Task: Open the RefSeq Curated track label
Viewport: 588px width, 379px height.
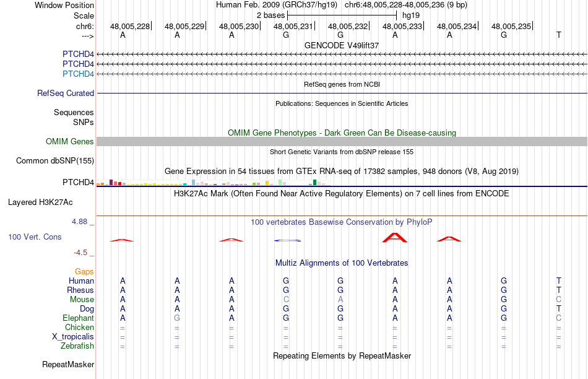Action: (65, 93)
